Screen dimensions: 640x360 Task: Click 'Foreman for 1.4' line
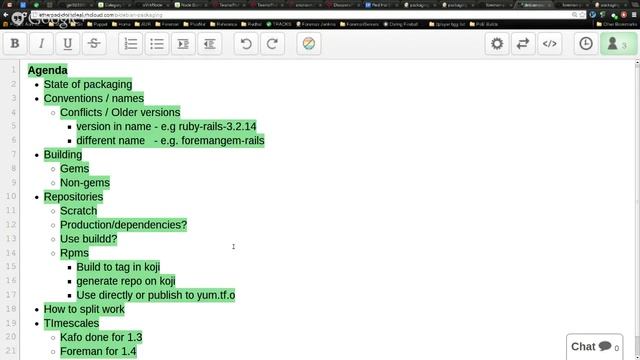point(98,351)
